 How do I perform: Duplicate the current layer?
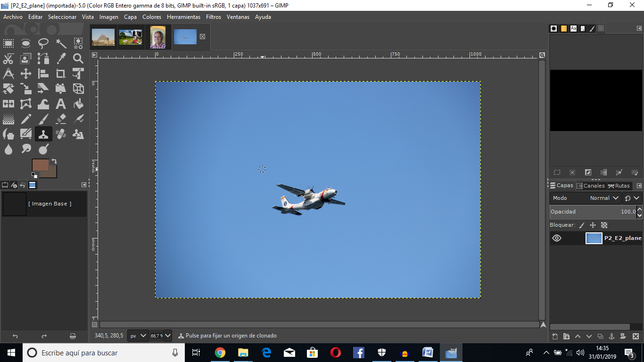(x=600, y=336)
